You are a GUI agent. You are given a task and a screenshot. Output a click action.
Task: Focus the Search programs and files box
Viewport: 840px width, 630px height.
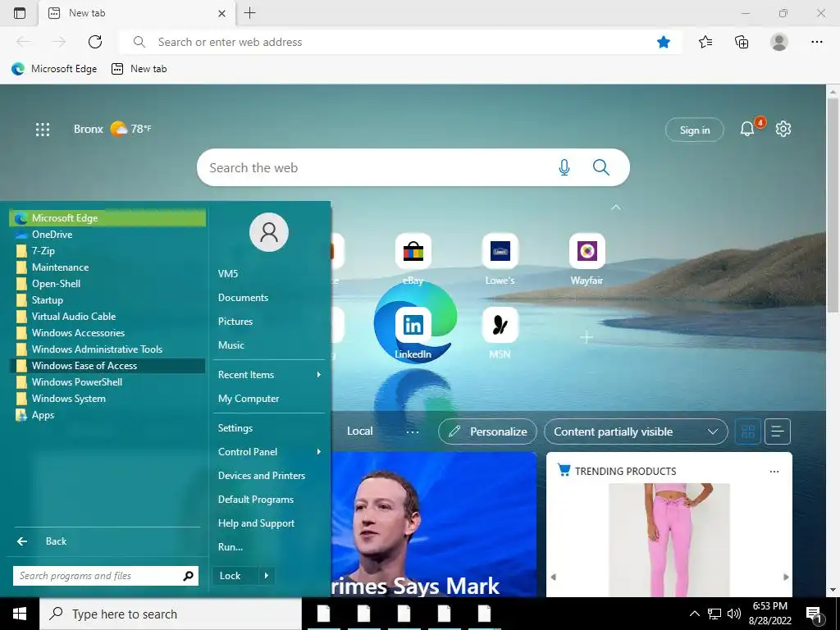(x=106, y=576)
